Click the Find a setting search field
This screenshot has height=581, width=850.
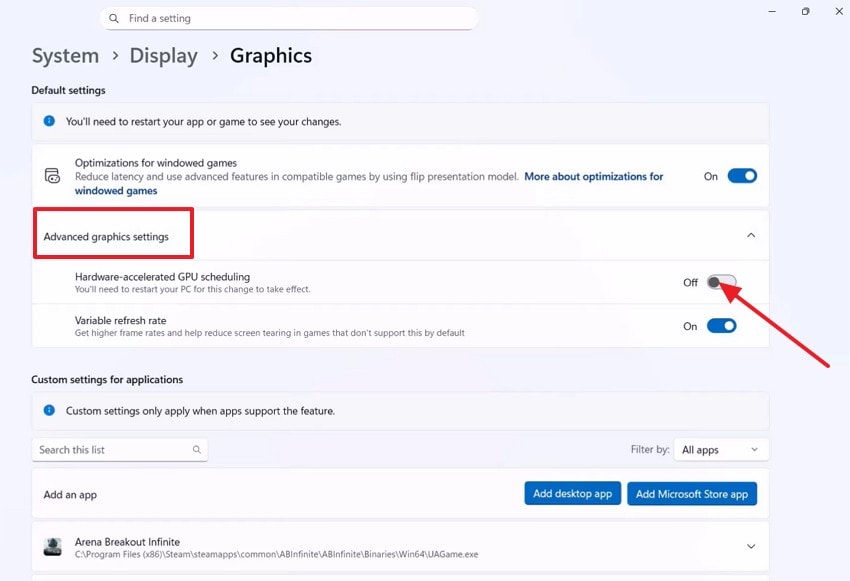290,18
